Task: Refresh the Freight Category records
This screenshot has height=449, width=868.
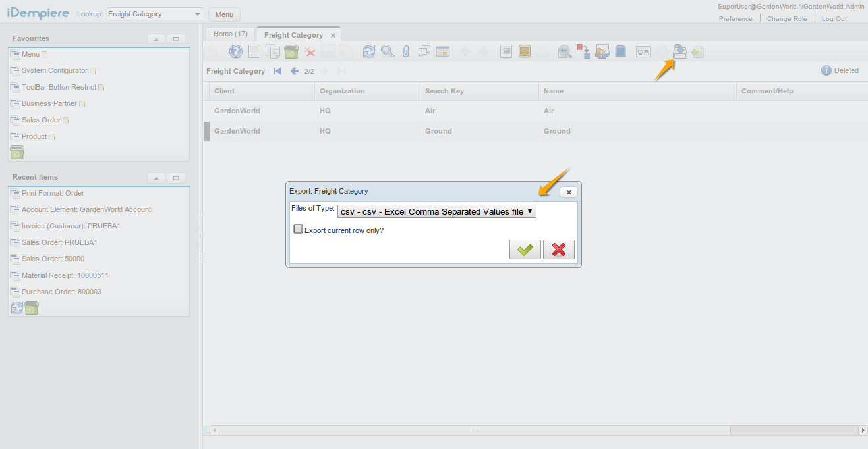Action: (x=368, y=51)
